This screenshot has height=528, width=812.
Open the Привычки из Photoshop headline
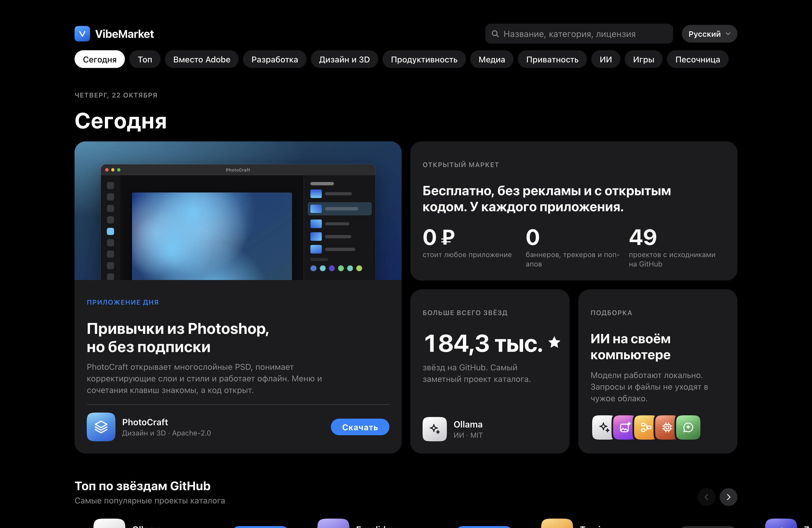(x=178, y=338)
